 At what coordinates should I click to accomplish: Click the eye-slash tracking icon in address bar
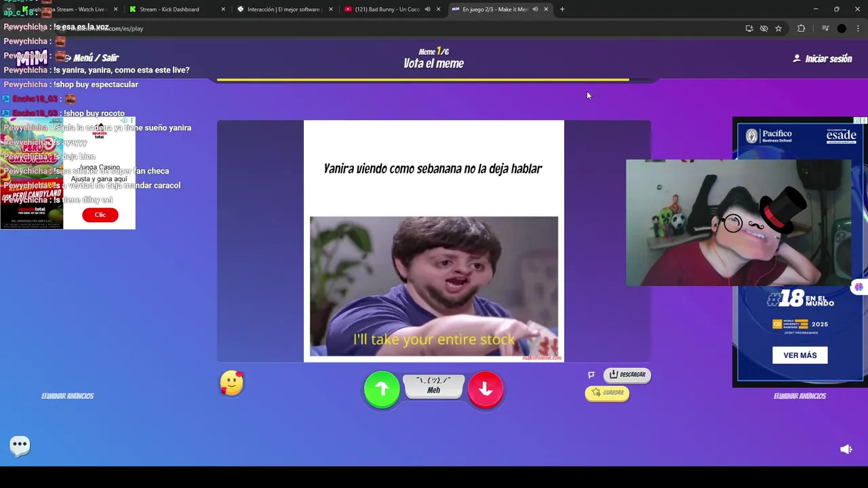(x=764, y=28)
